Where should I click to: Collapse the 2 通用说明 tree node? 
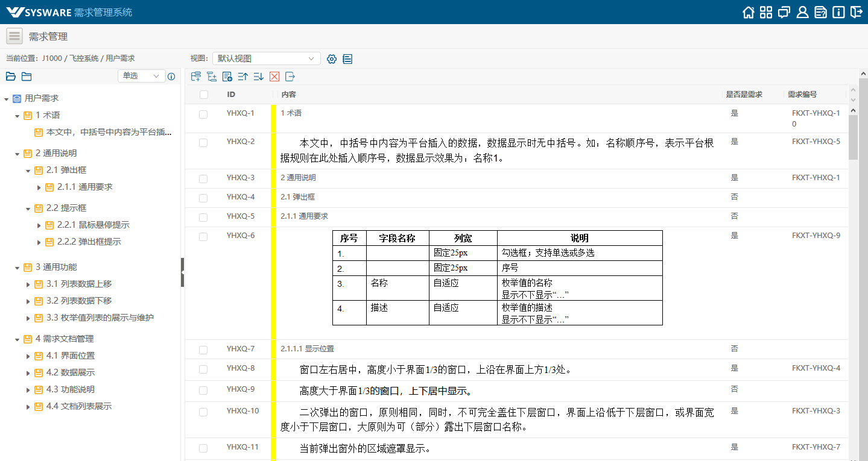point(17,154)
